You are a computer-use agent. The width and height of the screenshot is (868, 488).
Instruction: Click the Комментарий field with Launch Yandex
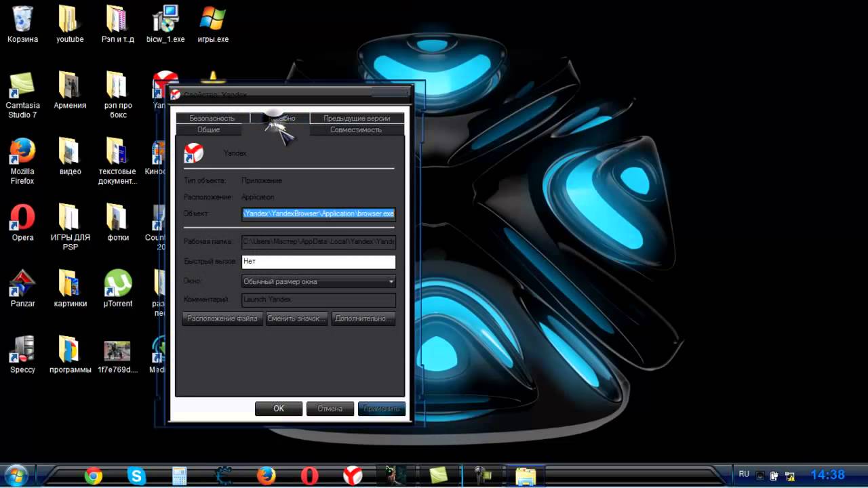coord(319,300)
